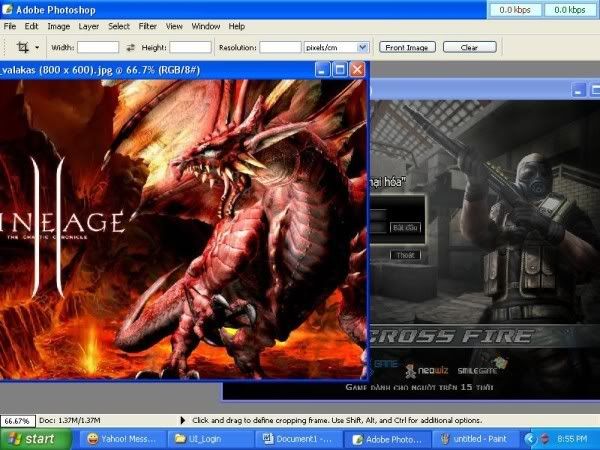The image size is (600, 450).
Task: Maximize the valakas document window
Action: click(339, 70)
